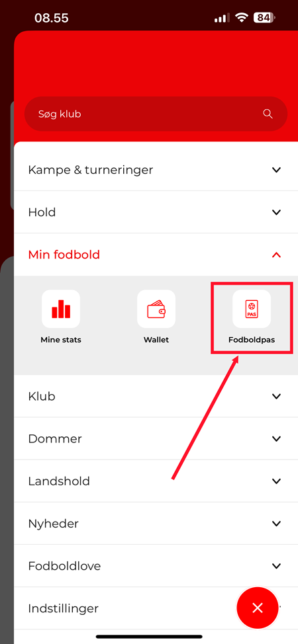Tap the battery indicator in status bar
298x644 pixels.
(265, 18)
